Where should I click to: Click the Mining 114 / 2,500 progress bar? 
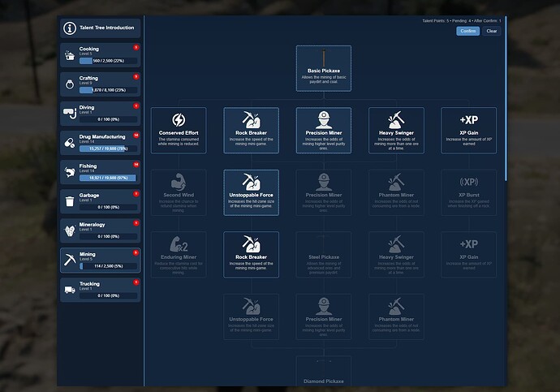click(x=108, y=266)
